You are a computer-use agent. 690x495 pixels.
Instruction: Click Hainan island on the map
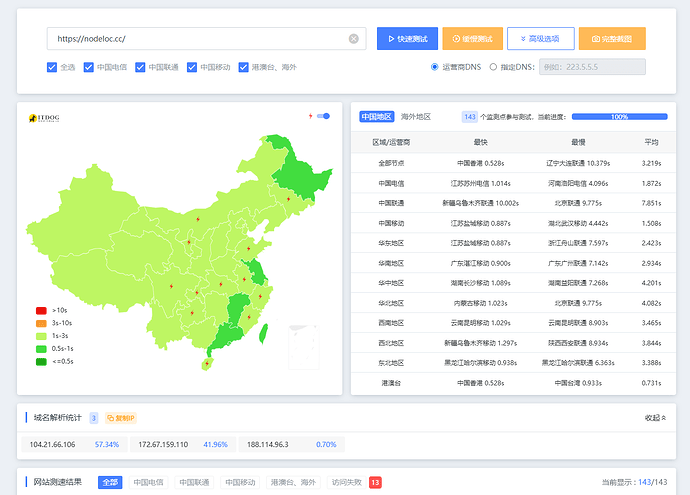click(207, 364)
